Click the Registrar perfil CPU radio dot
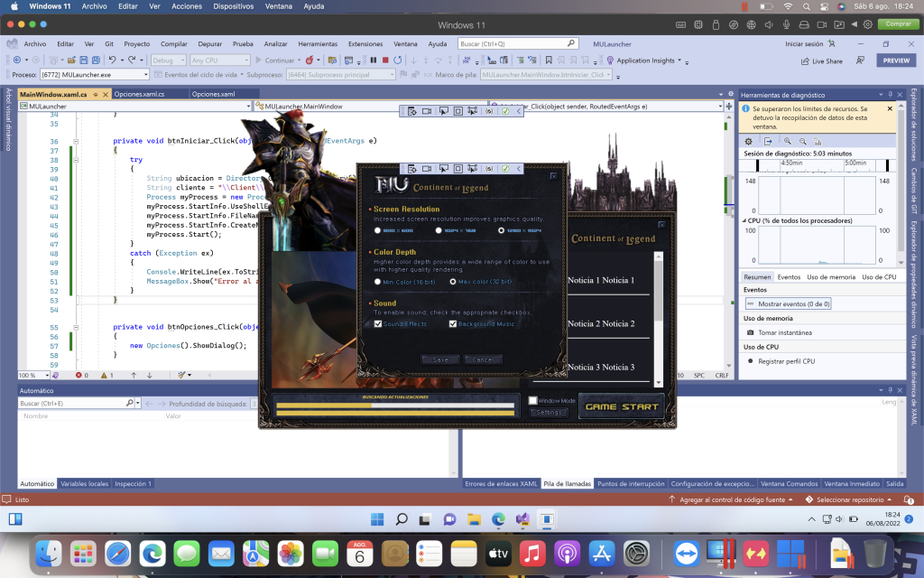Screen dimensions: 924x578 pyautogui.click(x=750, y=361)
